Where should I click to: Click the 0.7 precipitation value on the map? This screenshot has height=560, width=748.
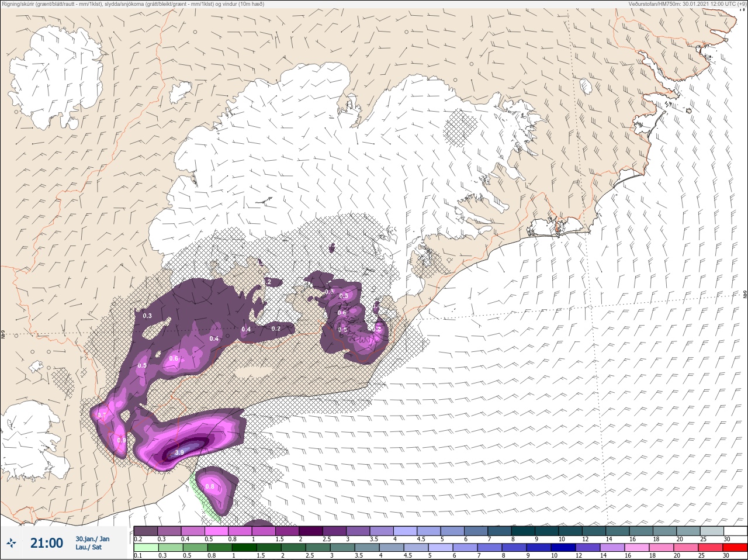(102, 416)
